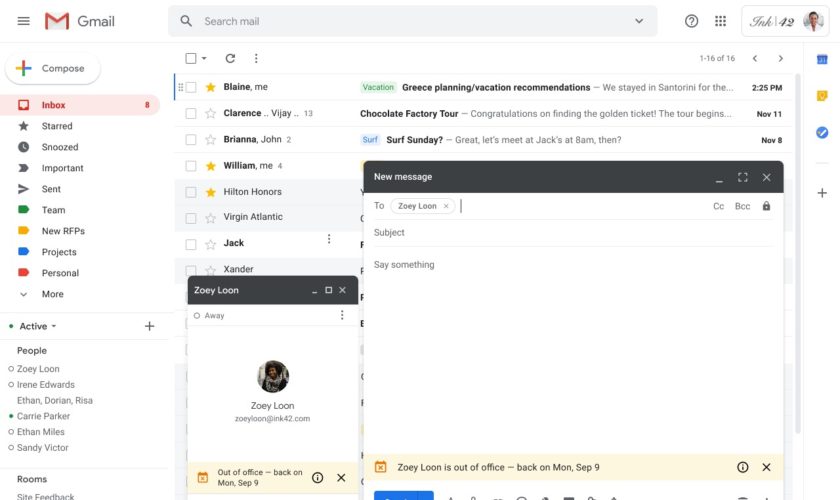
Task: Open full-screen for New message window
Action: point(742,177)
